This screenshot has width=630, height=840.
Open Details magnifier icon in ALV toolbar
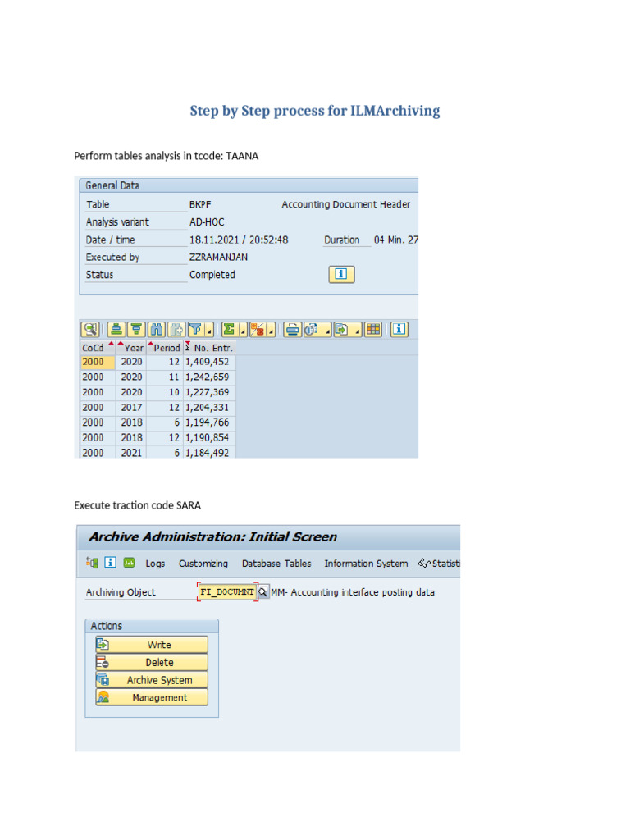click(90, 330)
